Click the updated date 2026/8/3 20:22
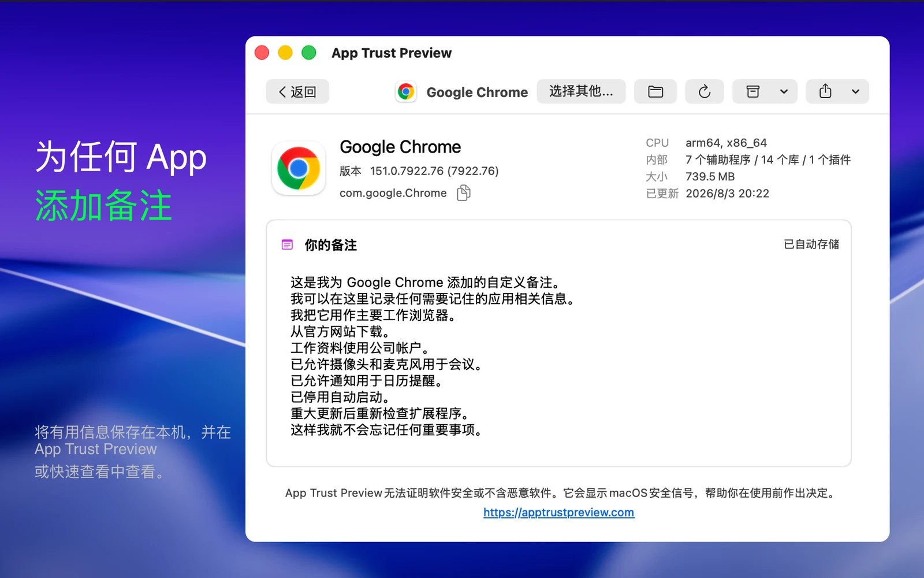The height and width of the screenshot is (578, 924). (728, 194)
